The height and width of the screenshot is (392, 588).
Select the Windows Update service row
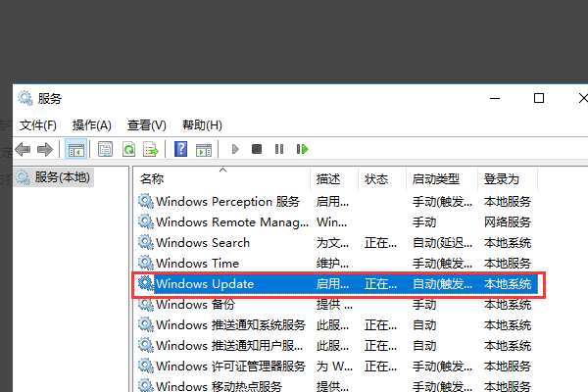tap(338, 284)
